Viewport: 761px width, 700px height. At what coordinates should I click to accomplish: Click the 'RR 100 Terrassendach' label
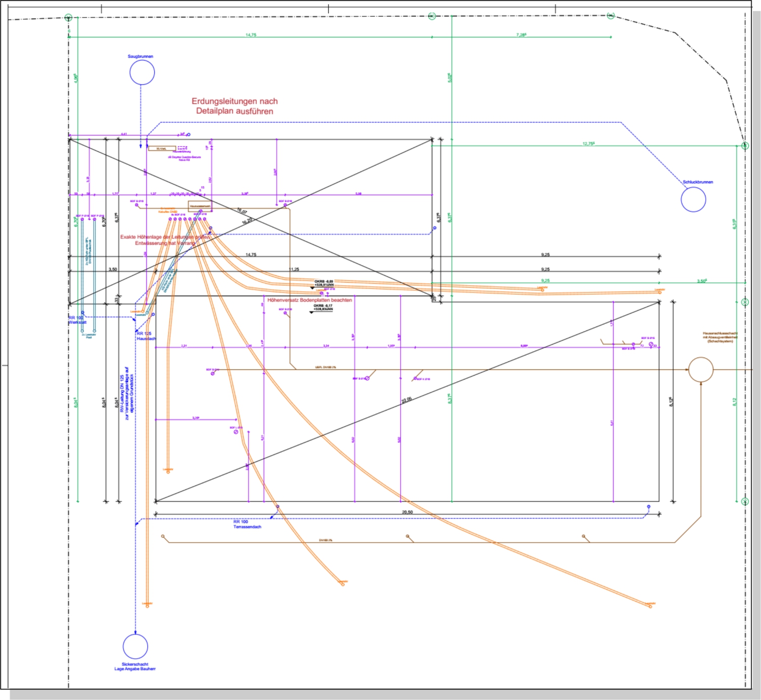[247, 524]
